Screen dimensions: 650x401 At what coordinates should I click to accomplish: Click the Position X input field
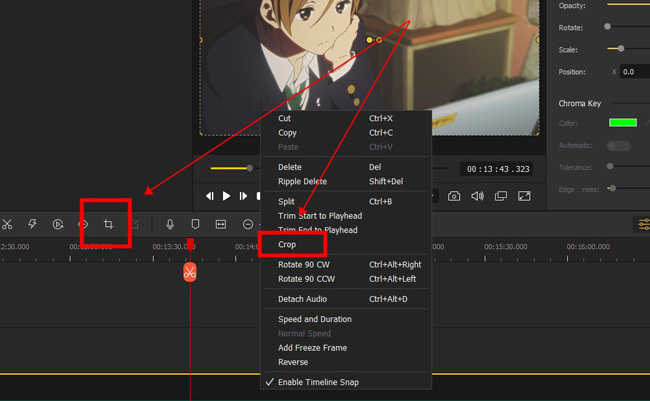pyautogui.click(x=635, y=72)
